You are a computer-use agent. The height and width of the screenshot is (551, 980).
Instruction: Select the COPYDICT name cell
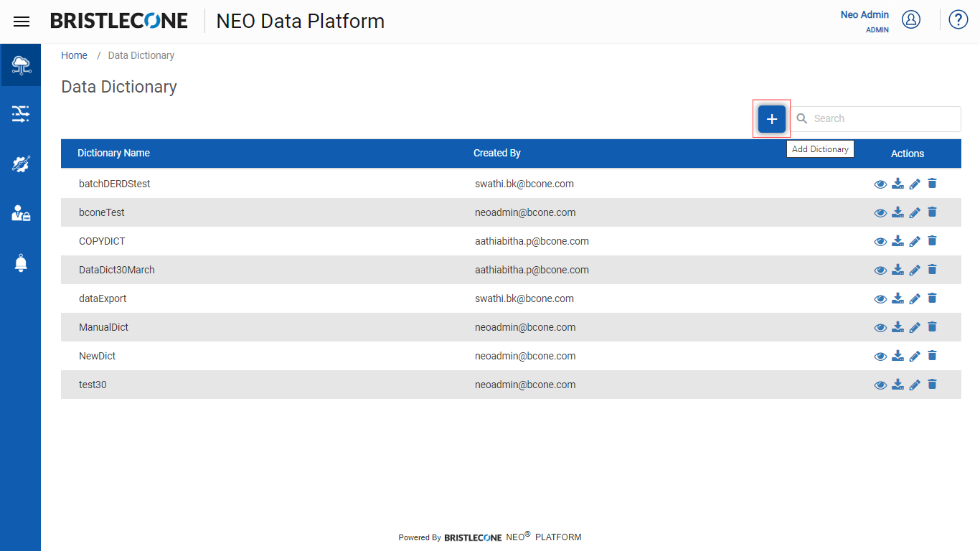click(102, 241)
